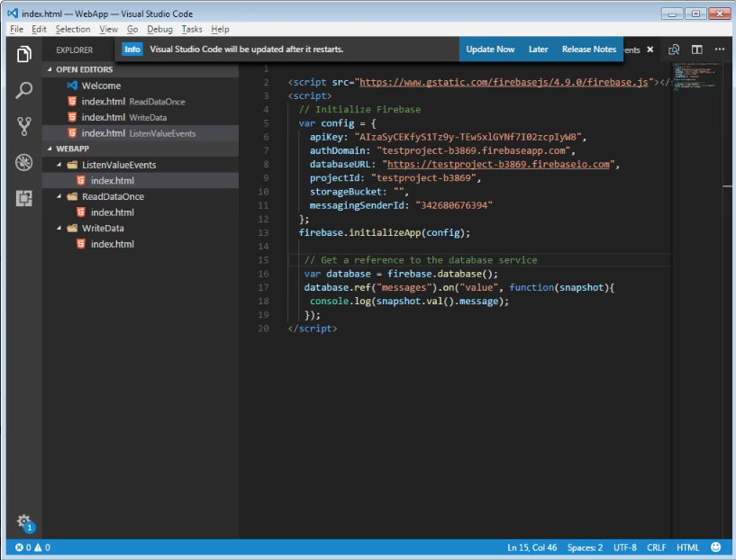
Task: Click the errors and warnings status indicator
Action: point(32,547)
